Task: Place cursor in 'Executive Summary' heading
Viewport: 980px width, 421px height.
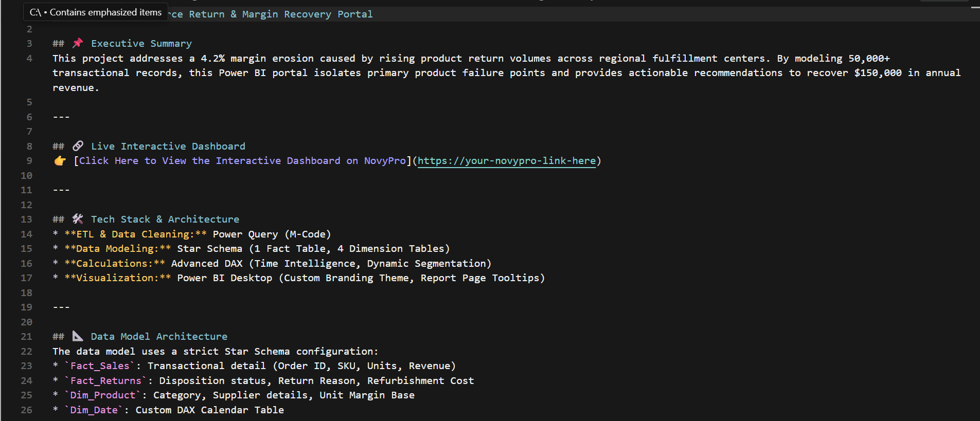Action: pyautogui.click(x=141, y=44)
